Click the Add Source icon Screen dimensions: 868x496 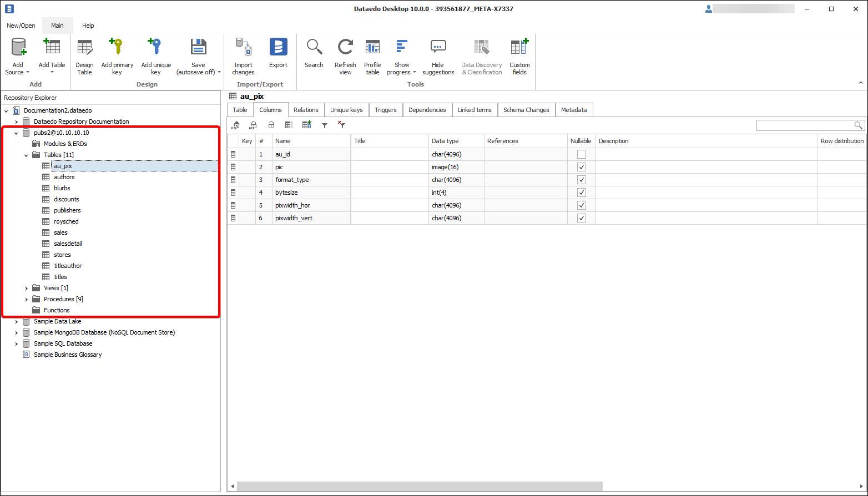click(x=18, y=48)
